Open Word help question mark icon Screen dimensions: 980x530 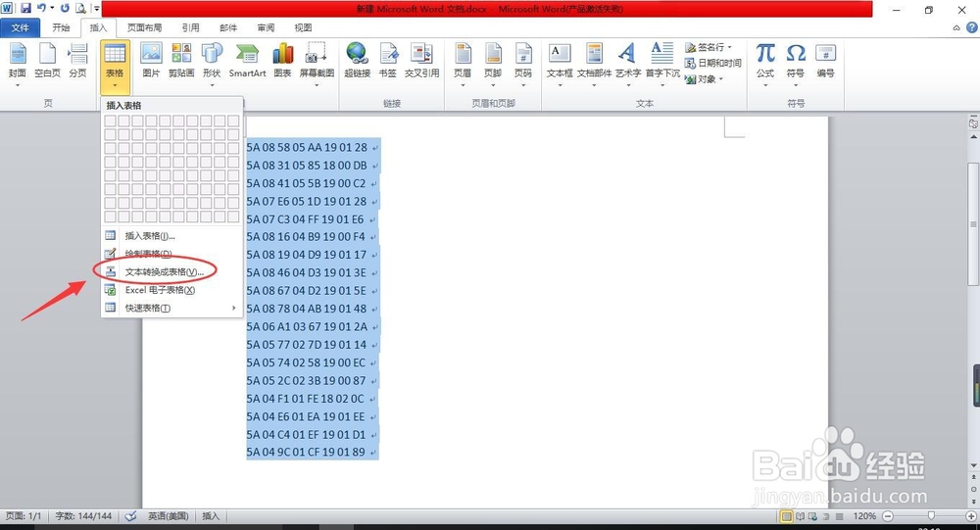pyautogui.click(x=972, y=27)
